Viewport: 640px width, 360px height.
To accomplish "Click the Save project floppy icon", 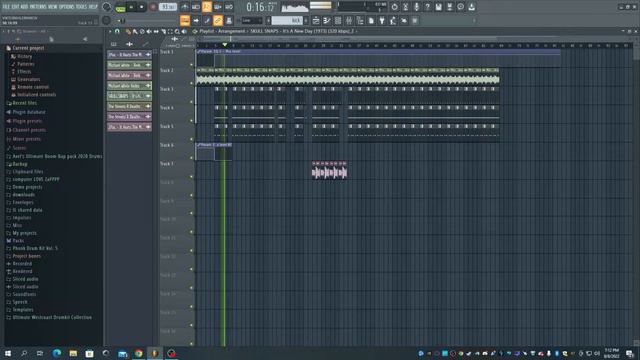I will click(438, 7).
